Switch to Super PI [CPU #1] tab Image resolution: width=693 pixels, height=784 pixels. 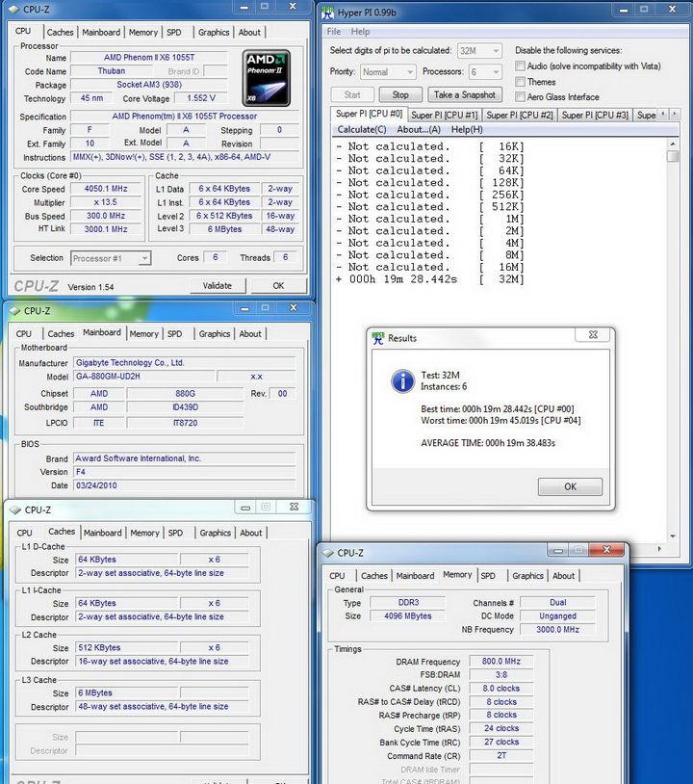(444, 115)
